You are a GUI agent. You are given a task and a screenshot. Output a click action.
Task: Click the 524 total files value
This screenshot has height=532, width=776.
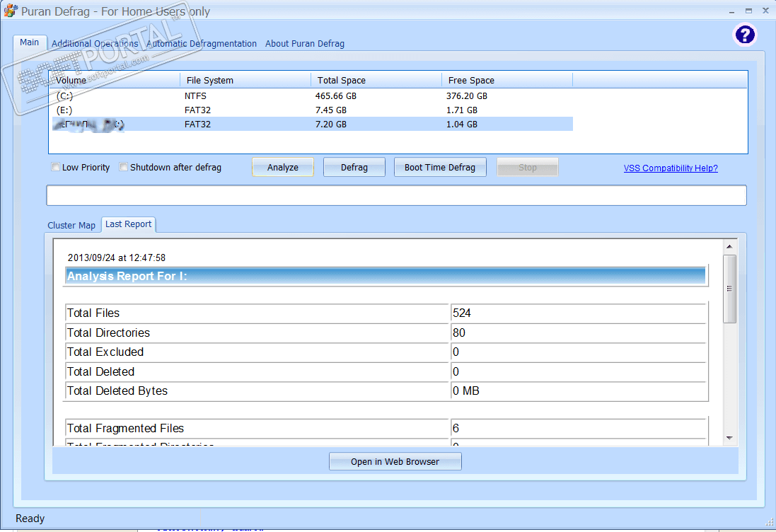(x=462, y=313)
